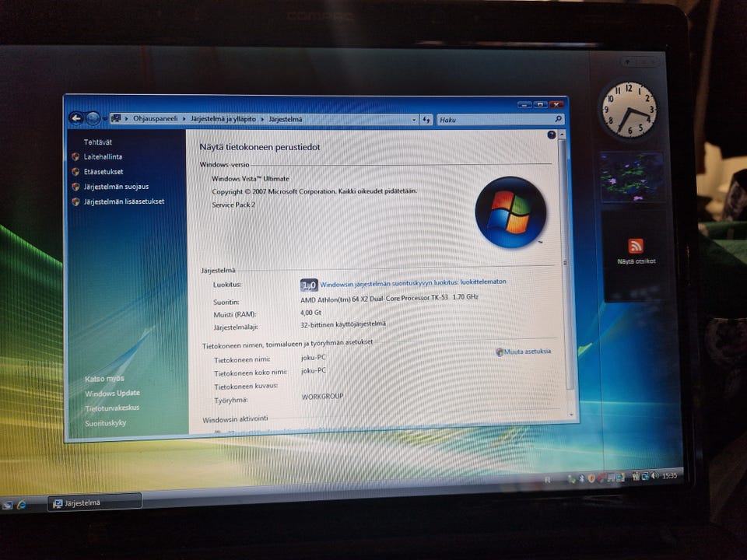
Task: Click Windows Vista Ultimate text
Action: point(250,179)
